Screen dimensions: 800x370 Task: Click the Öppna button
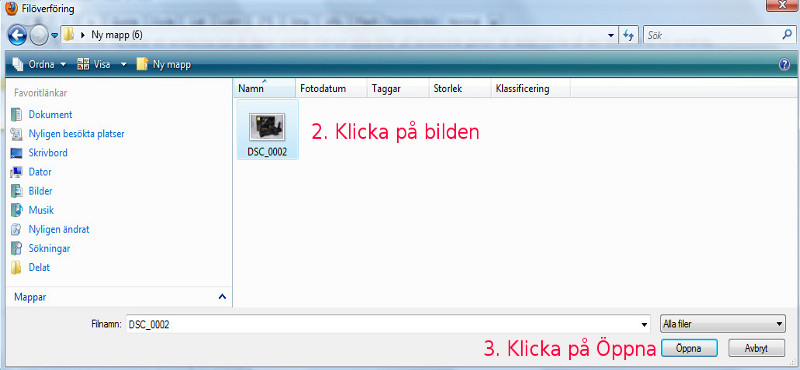689,349
